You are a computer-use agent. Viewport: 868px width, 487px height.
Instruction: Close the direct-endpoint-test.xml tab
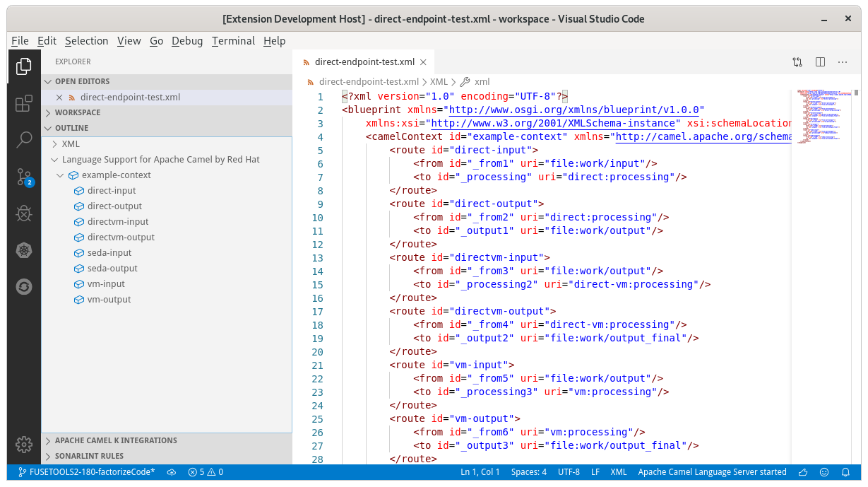[423, 62]
